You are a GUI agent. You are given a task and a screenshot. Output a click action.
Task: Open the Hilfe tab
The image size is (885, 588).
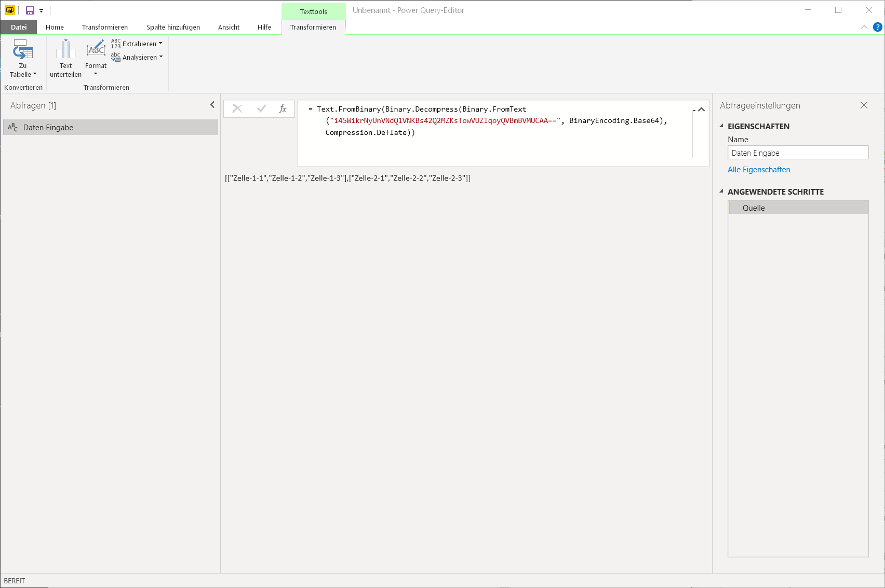tap(264, 27)
